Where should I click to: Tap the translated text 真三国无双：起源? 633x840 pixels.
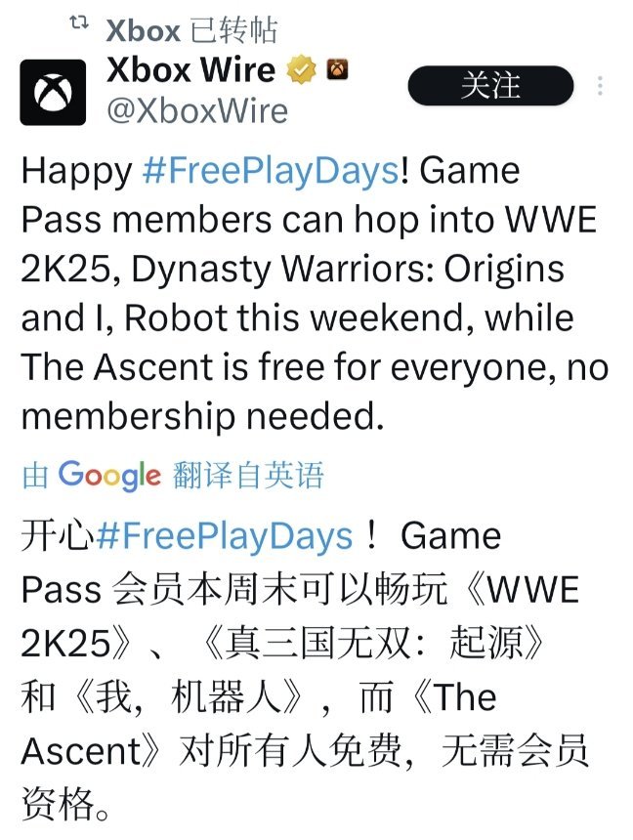[373, 643]
